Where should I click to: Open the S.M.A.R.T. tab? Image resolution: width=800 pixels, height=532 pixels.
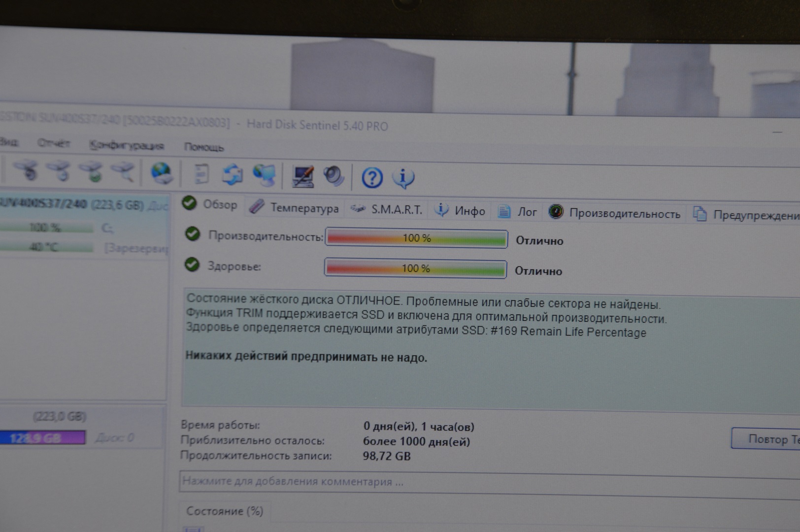(x=386, y=210)
